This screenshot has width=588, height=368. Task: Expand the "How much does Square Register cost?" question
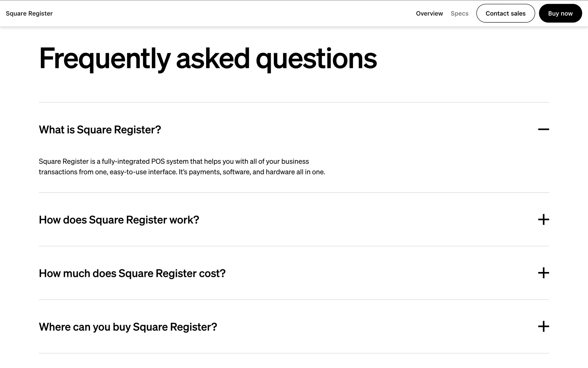132,273
